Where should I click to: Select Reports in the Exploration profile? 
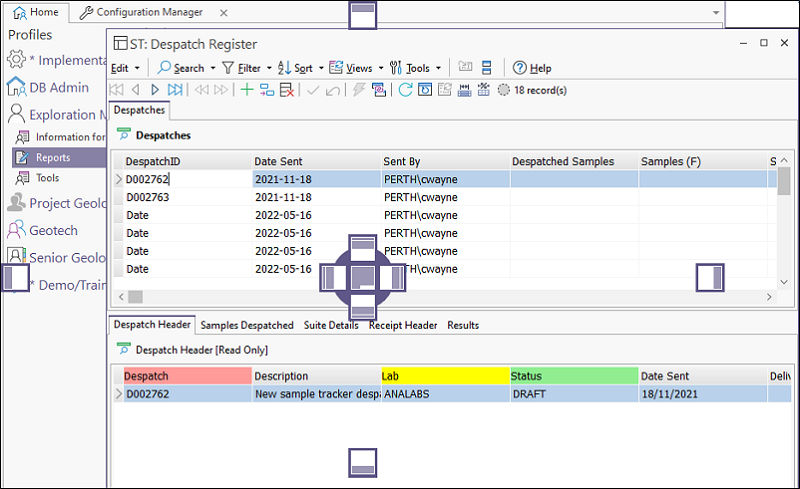[x=52, y=158]
